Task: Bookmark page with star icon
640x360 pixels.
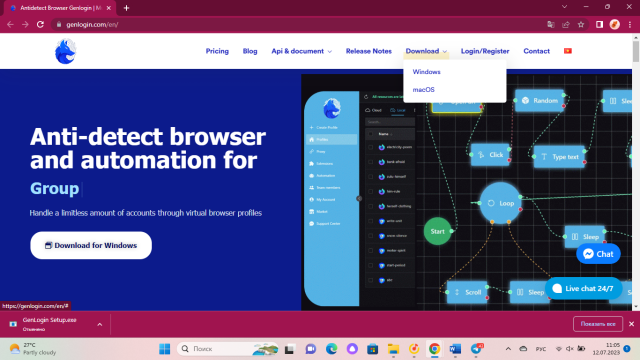Action: pos(581,24)
